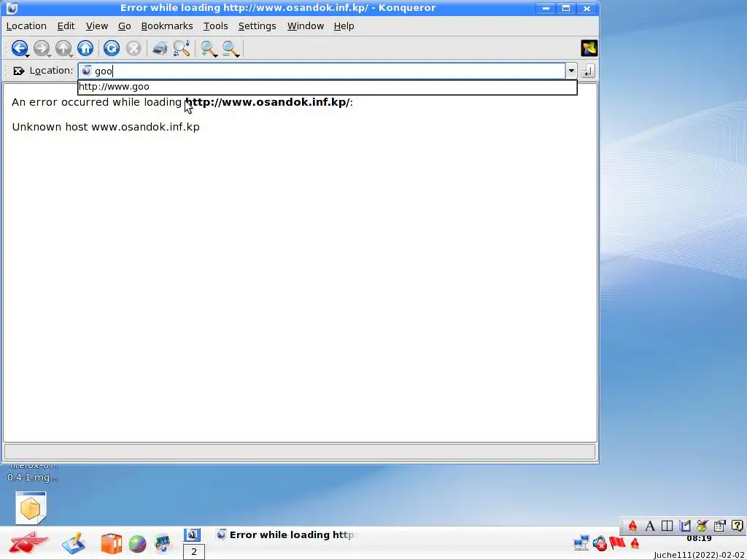Open the Help menu
The height and width of the screenshot is (560, 747).
point(344,26)
